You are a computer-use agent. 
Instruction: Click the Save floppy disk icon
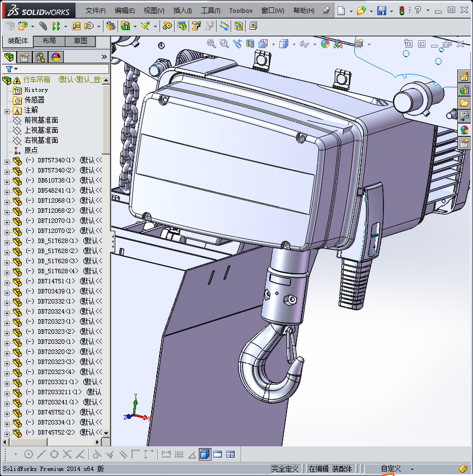pyautogui.click(x=382, y=11)
